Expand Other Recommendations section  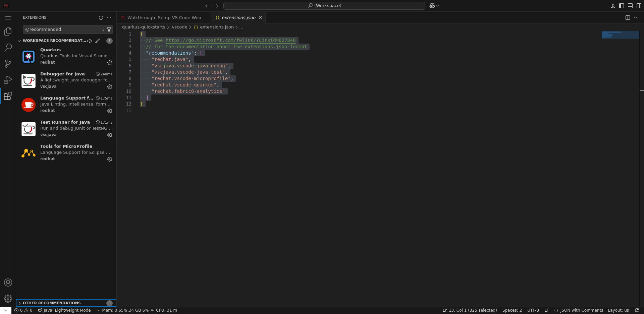(x=66, y=303)
